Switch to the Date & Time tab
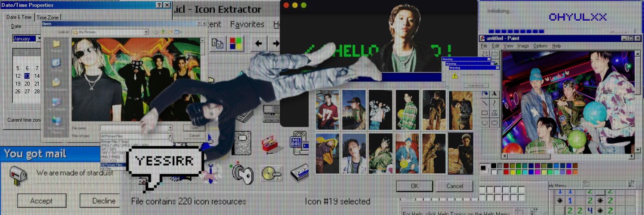 click(19, 17)
